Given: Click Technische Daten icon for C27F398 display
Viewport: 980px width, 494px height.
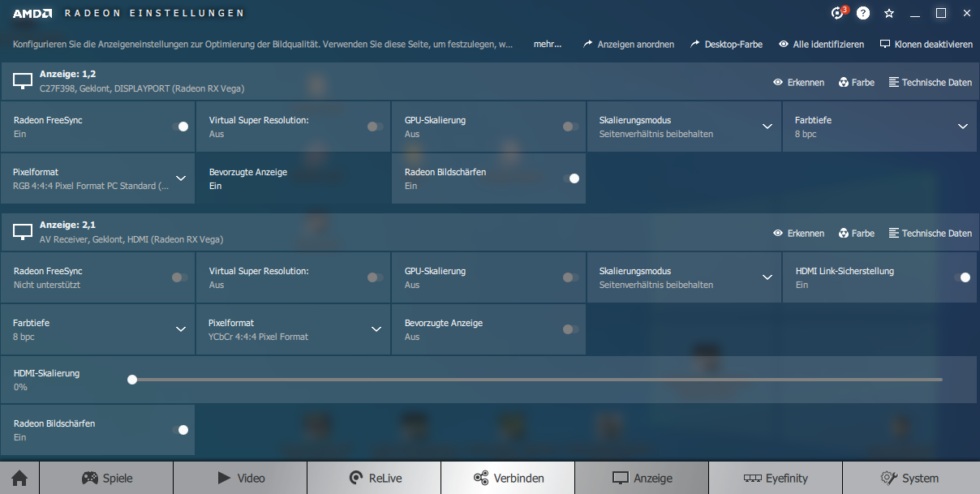Looking at the screenshot, I should tap(894, 82).
